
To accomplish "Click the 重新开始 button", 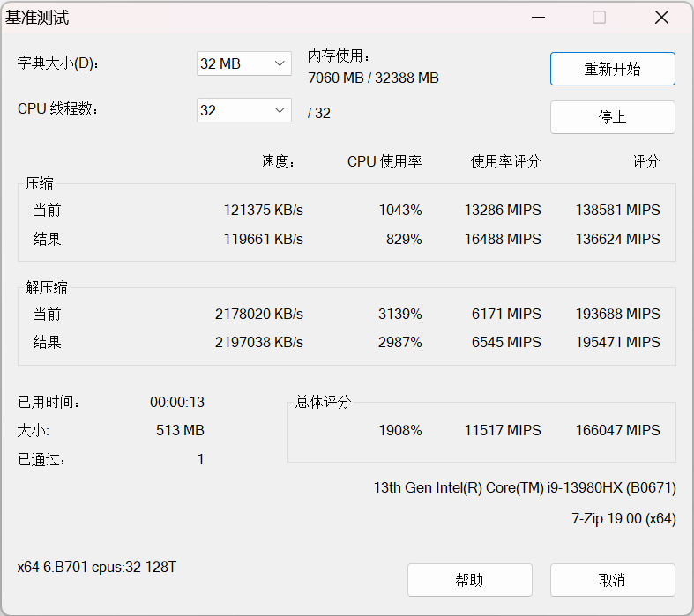I will tap(612, 70).
